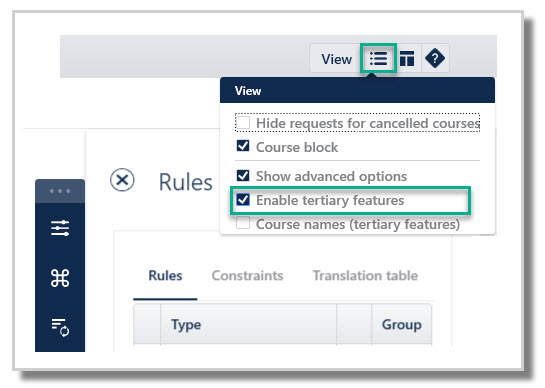Click the View popup header bar

(x=357, y=90)
